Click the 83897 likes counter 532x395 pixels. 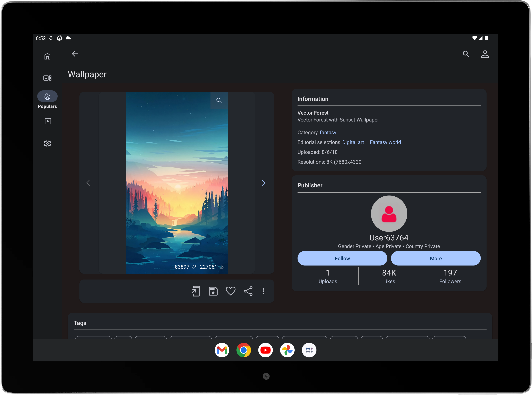185,267
